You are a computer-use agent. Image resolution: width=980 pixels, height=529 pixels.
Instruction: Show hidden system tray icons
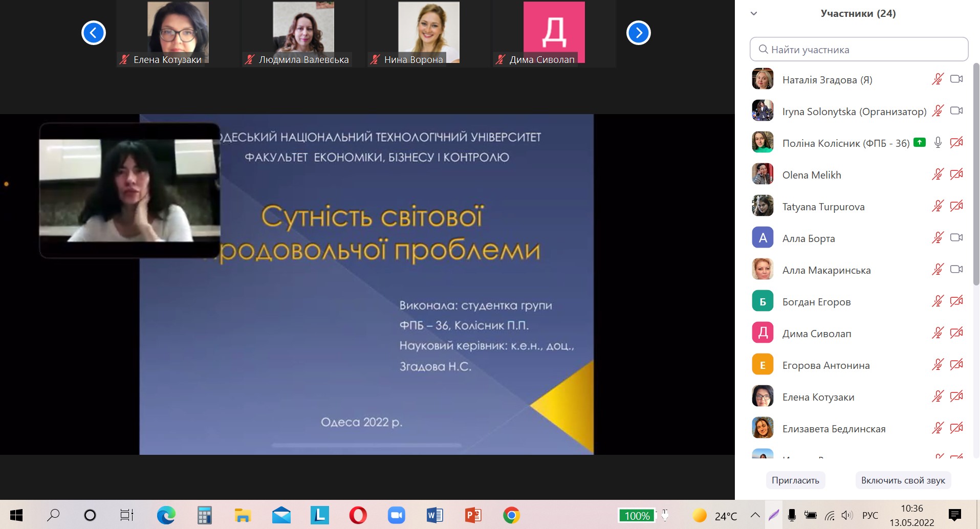coord(755,515)
